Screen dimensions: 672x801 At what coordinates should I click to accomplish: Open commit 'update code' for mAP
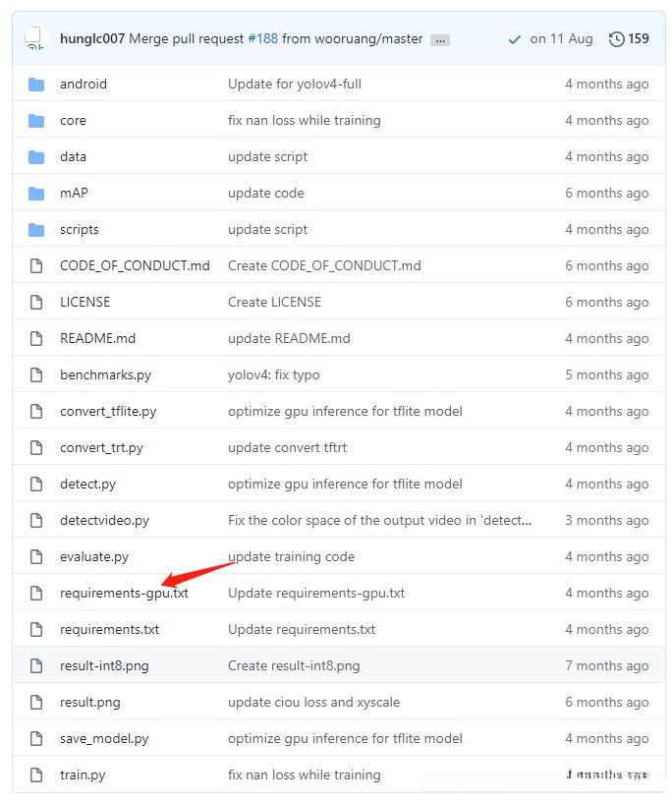point(266,193)
